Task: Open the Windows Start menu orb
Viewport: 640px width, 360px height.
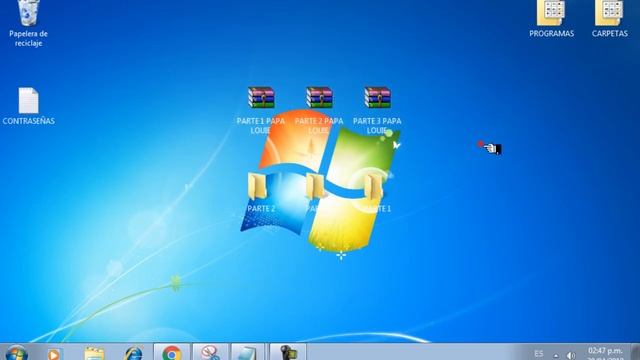Action: (x=16, y=353)
